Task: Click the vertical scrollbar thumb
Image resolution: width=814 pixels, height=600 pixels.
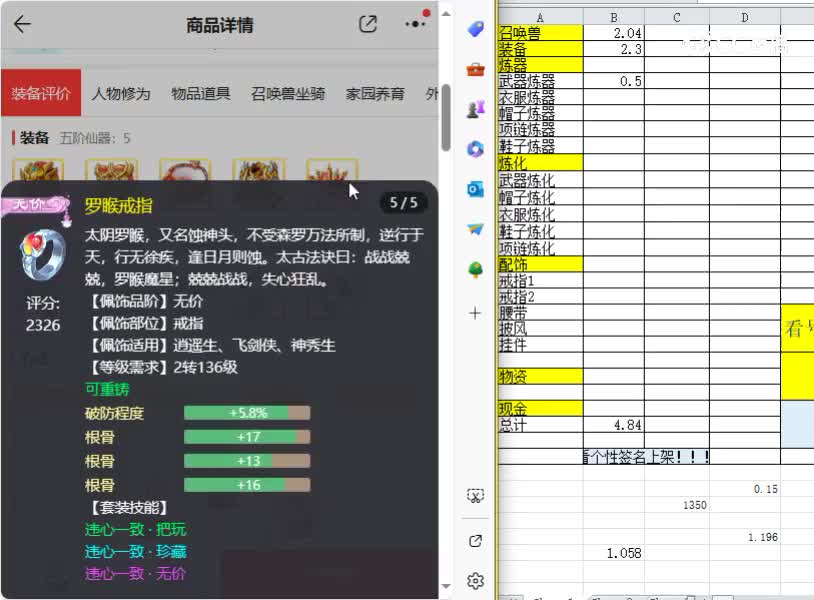Action: coord(445,117)
